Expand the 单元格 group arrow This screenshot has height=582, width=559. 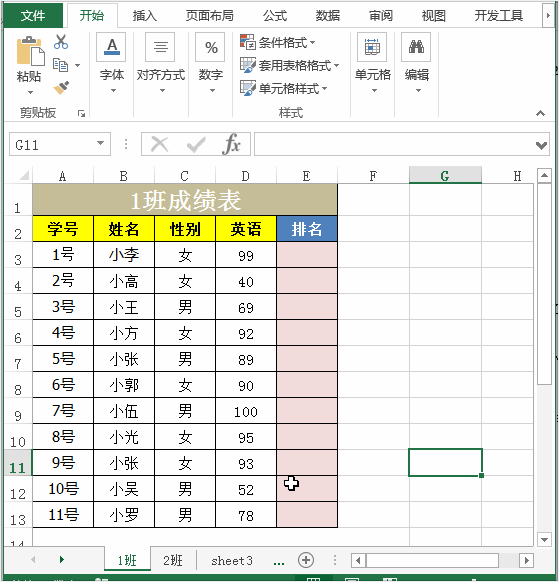tap(374, 91)
